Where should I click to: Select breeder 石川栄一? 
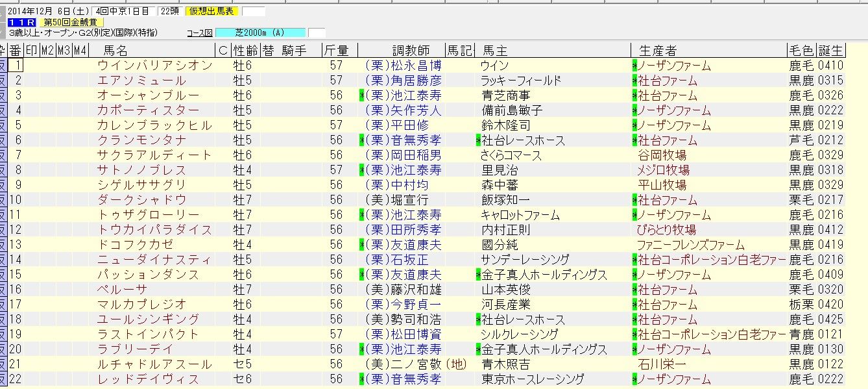coord(662,364)
